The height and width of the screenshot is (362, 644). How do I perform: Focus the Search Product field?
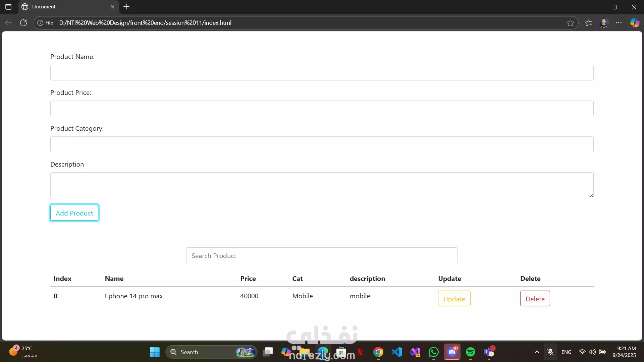click(322, 256)
